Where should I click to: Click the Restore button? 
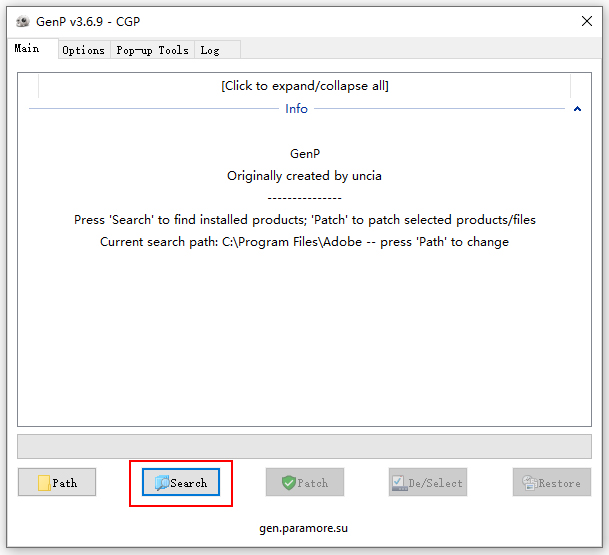552,482
